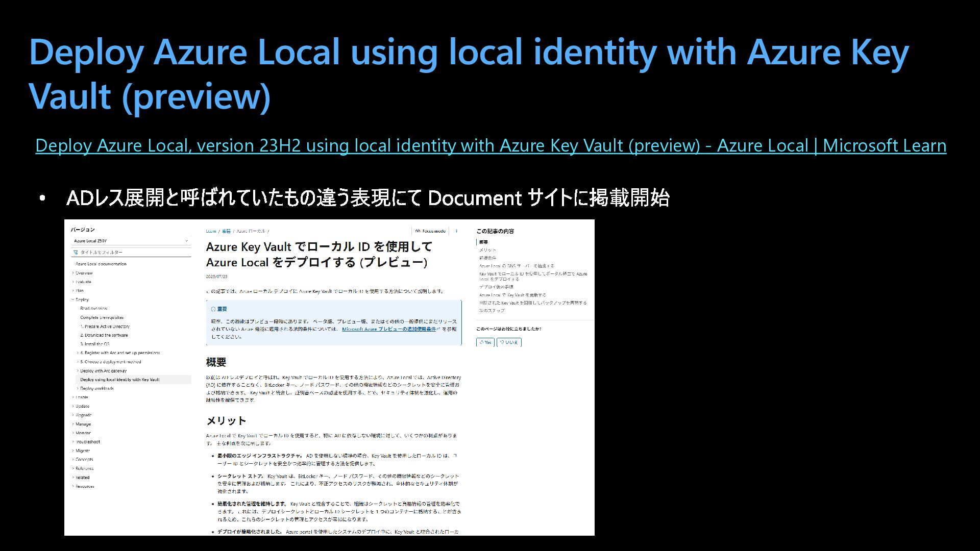Image resolution: width=980 pixels, height=551 pixels.
Task: Expand Deploy with Arc gateway
Action: [x=102, y=371]
